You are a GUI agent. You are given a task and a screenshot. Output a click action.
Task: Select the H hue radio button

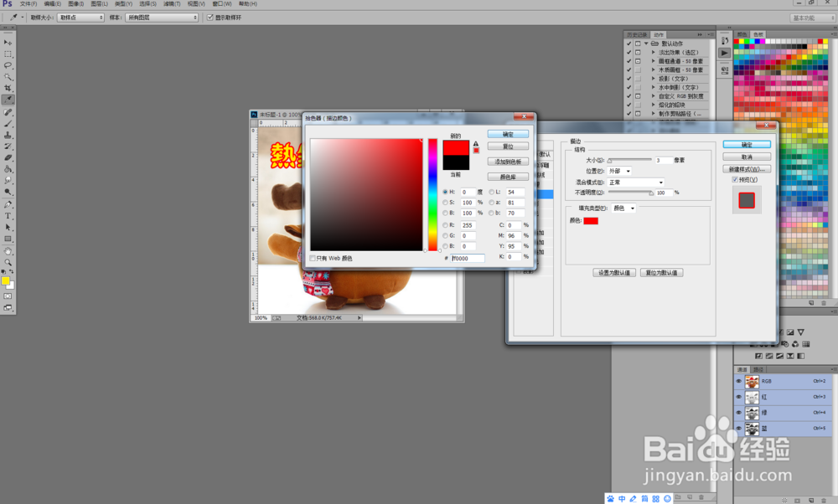coord(445,192)
